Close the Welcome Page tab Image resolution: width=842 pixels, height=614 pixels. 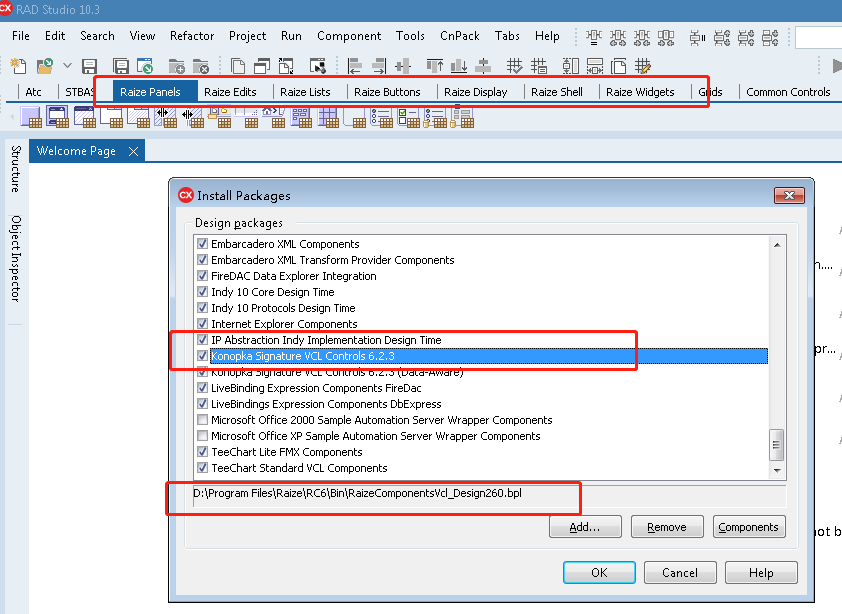coord(133,151)
